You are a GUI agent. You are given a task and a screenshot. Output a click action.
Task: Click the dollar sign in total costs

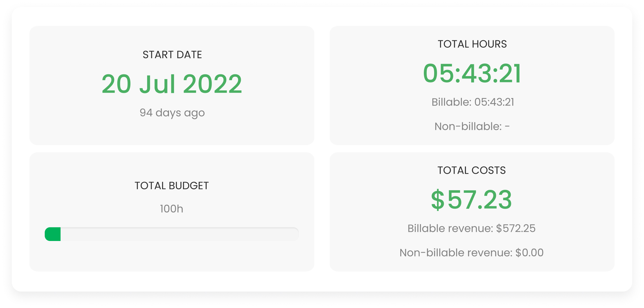(x=437, y=200)
